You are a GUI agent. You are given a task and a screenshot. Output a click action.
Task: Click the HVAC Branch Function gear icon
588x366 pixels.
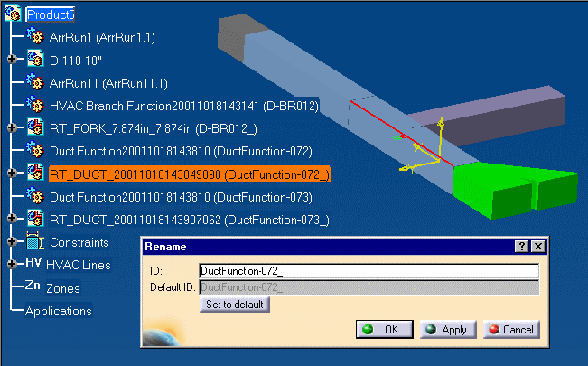[x=35, y=105]
